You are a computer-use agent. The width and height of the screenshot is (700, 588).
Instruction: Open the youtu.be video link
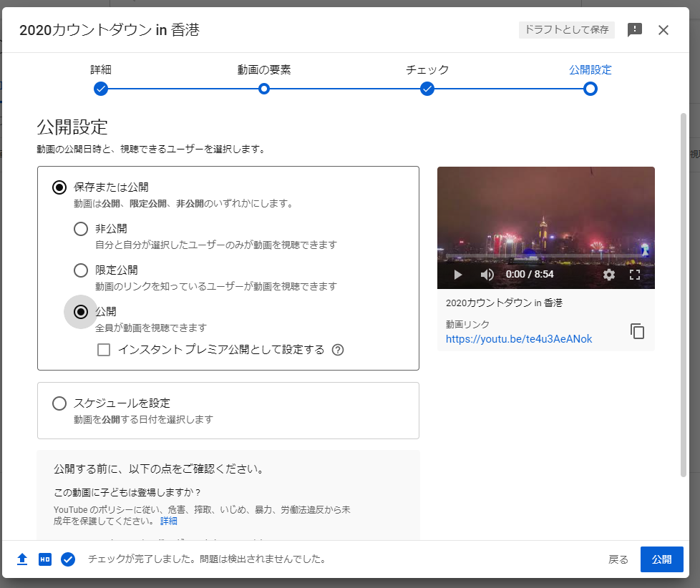[518, 339]
